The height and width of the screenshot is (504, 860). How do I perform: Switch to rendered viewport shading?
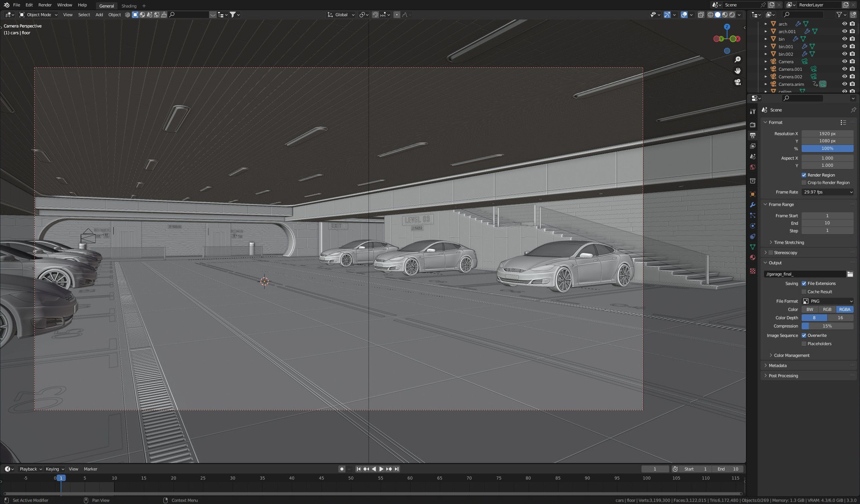point(732,15)
